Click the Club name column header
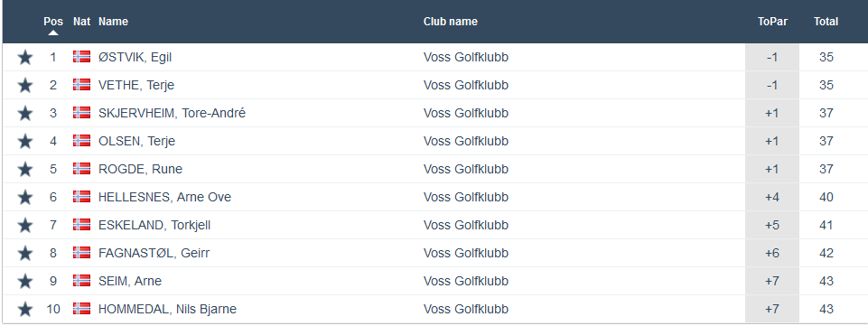Screen dimensions: 868x326 [x=451, y=22]
